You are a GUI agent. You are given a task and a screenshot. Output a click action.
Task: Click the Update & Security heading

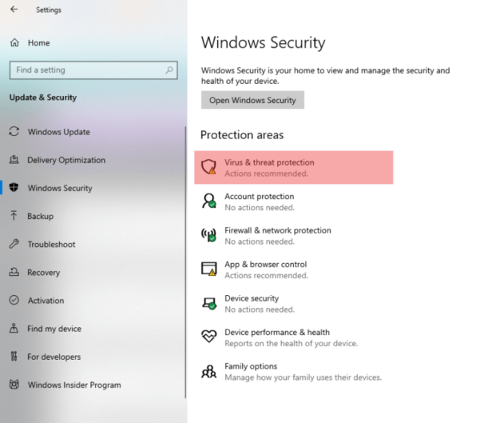43,98
